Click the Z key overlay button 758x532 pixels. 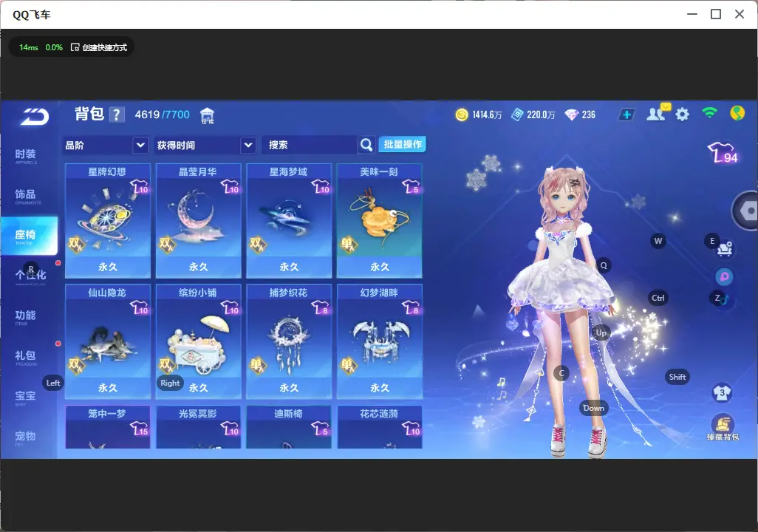[717, 298]
